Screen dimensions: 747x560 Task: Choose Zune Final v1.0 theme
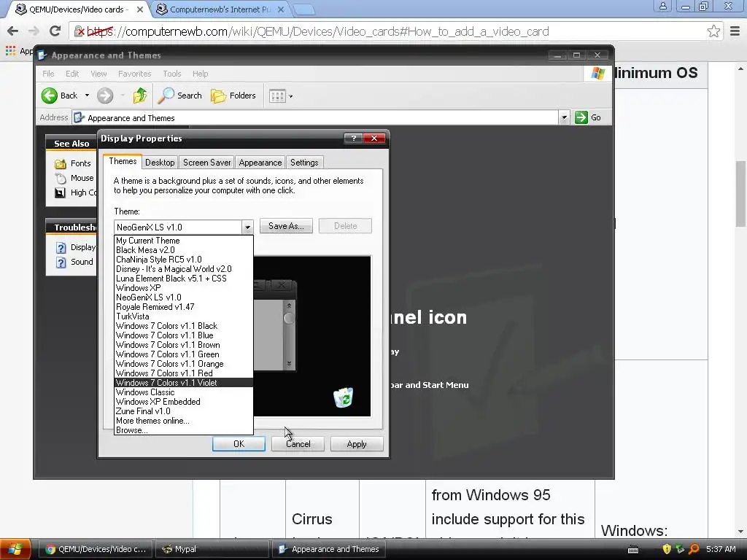point(183,411)
